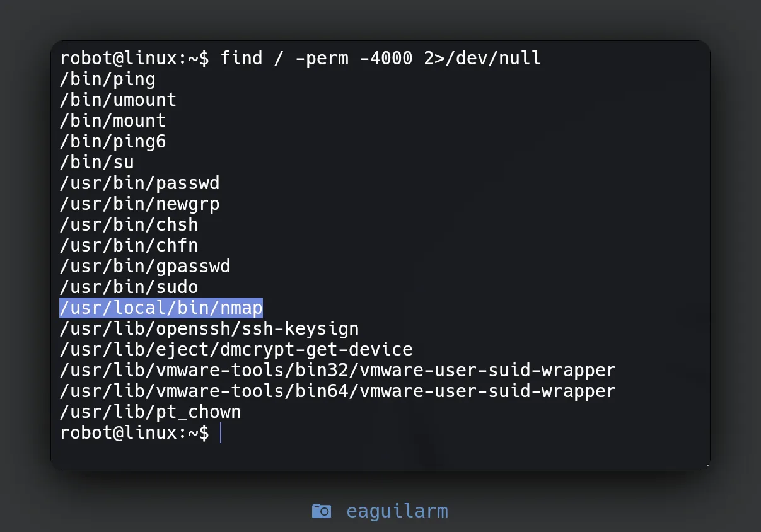This screenshot has width=761, height=532.
Task: Click the /usr/lib/pt_chown line
Action: pyautogui.click(x=151, y=412)
